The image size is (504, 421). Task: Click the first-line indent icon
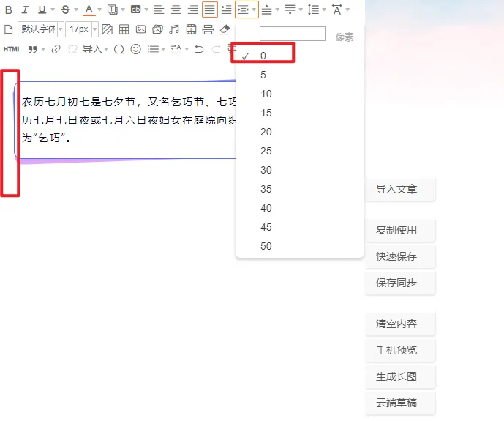(227, 10)
